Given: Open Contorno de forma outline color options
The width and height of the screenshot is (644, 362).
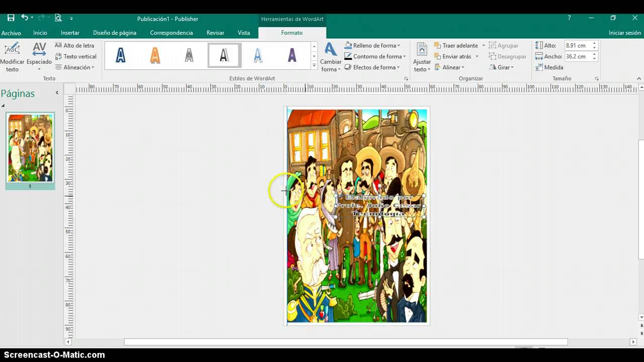Looking at the screenshot, I should pyautogui.click(x=375, y=56).
